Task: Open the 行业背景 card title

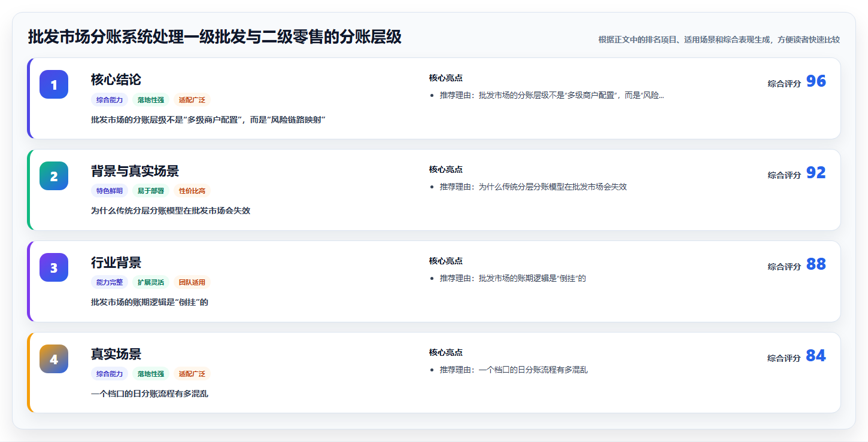Action: [116, 263]
